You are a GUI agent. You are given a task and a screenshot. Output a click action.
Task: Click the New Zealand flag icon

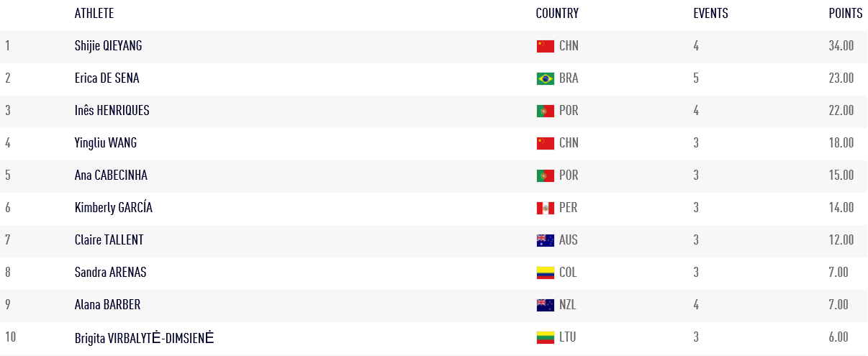545,305
